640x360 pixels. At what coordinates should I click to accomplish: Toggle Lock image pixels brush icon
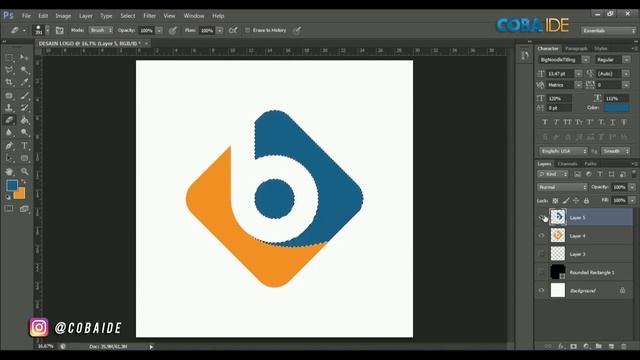pyautogui.click(x=566, y=200)
